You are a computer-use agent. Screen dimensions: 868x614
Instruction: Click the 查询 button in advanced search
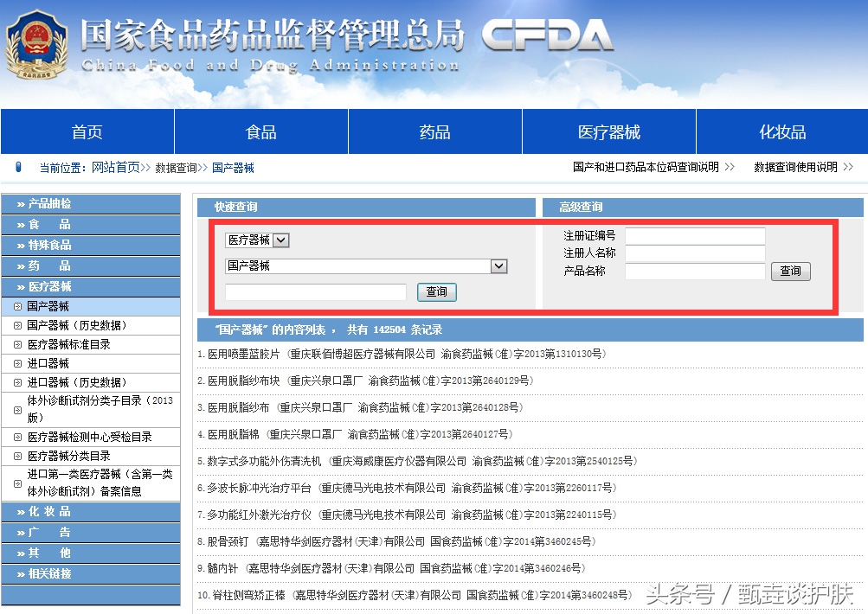coord(790,271)
